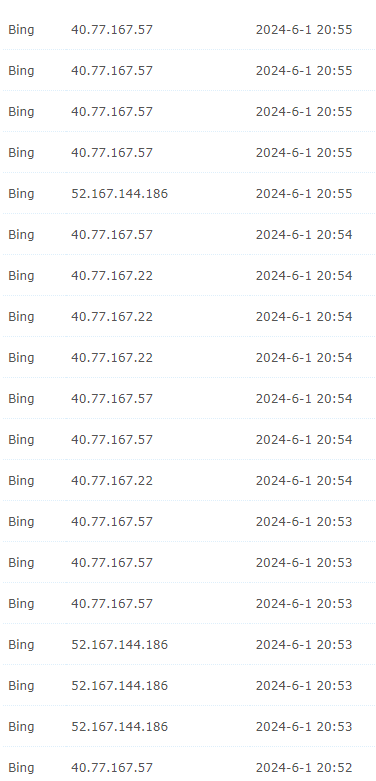Select the 20:55 timestamp beside 52.167.144.186
376x781 pixels.
pos(304,194)
